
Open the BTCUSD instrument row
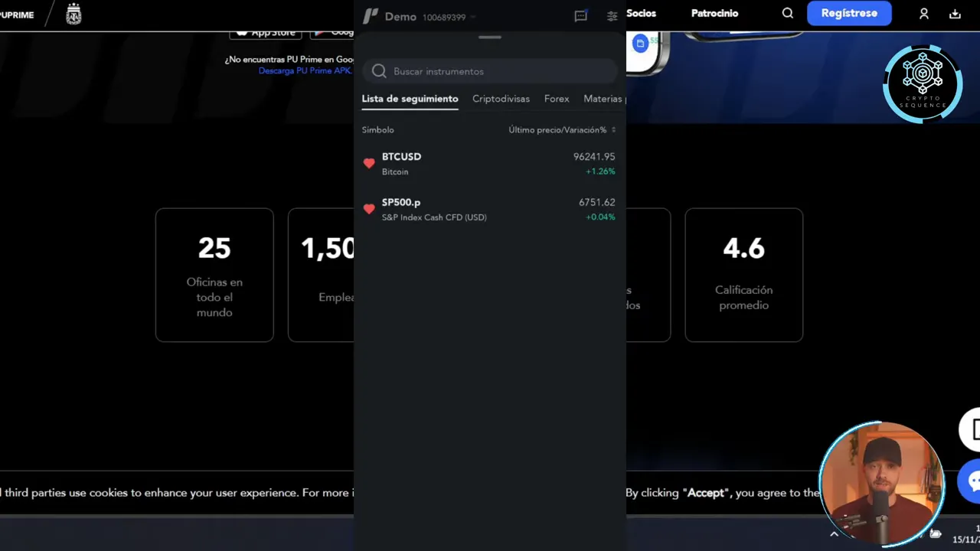coord(490,164)
